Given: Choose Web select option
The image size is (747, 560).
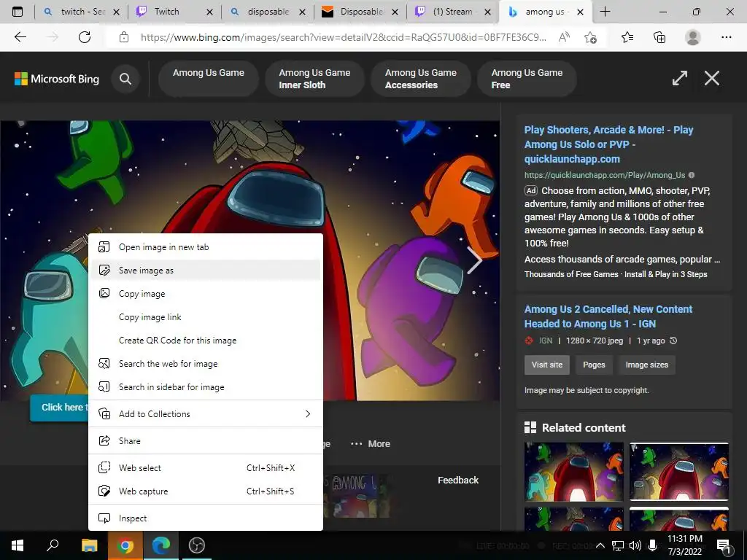Looking at the screenshot, I should 206,468.
